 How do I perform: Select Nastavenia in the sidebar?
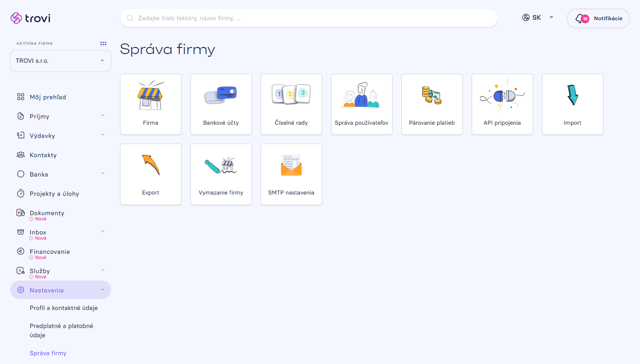(61, 290)
